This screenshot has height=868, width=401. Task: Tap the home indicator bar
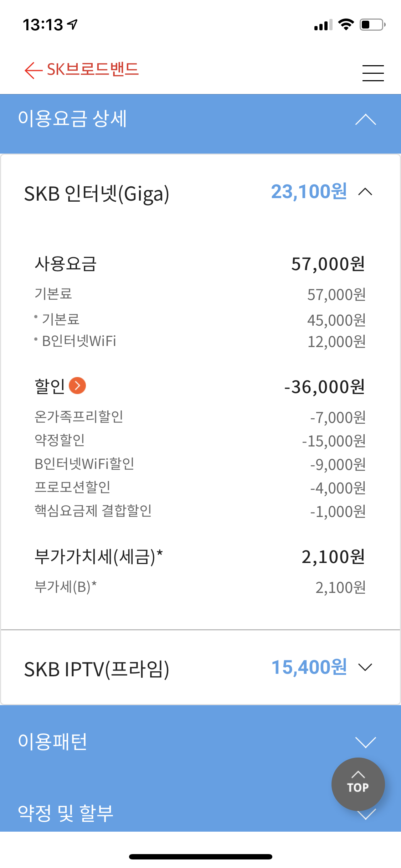pyautogui.click(x=201, y=857)
